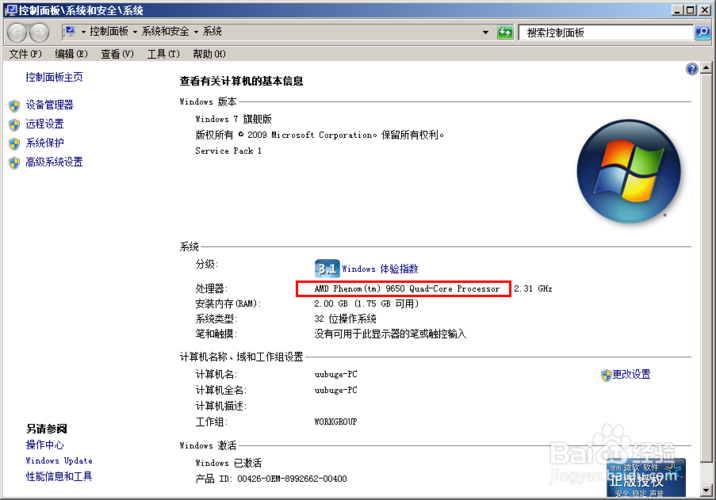Click the search magnifier icon
Screen dimensions: 716x500
coord(702,32)
